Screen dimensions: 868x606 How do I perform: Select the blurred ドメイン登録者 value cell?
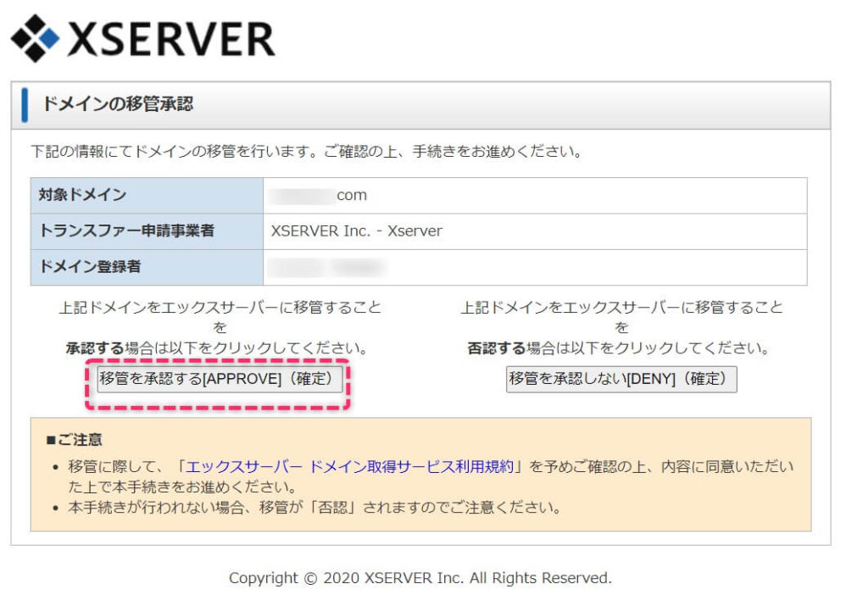click(x=535, y=267)
